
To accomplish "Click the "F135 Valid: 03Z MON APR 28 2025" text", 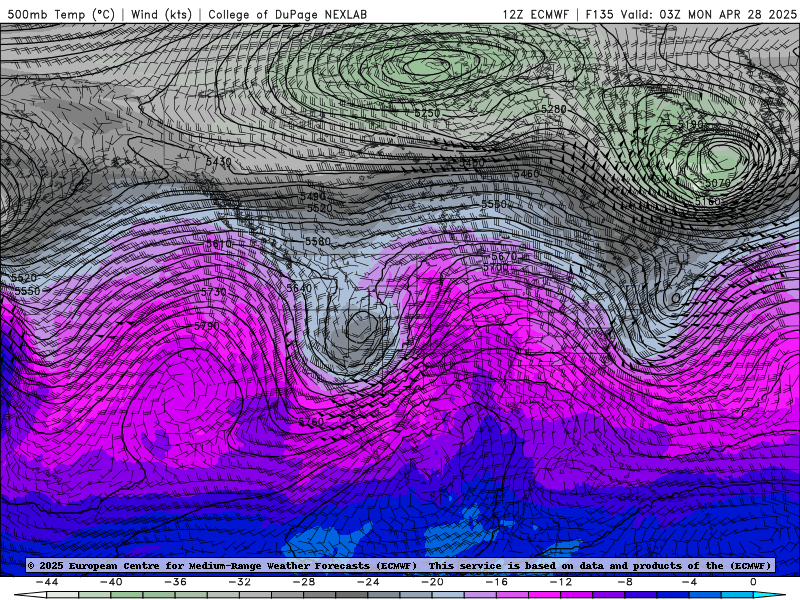I will (x=691, y=14).
